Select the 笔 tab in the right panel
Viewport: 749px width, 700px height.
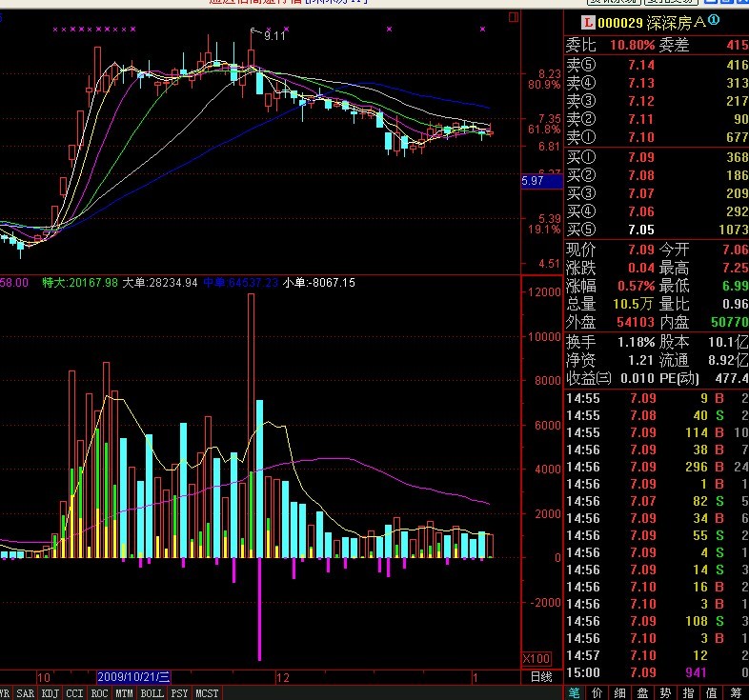576,692
